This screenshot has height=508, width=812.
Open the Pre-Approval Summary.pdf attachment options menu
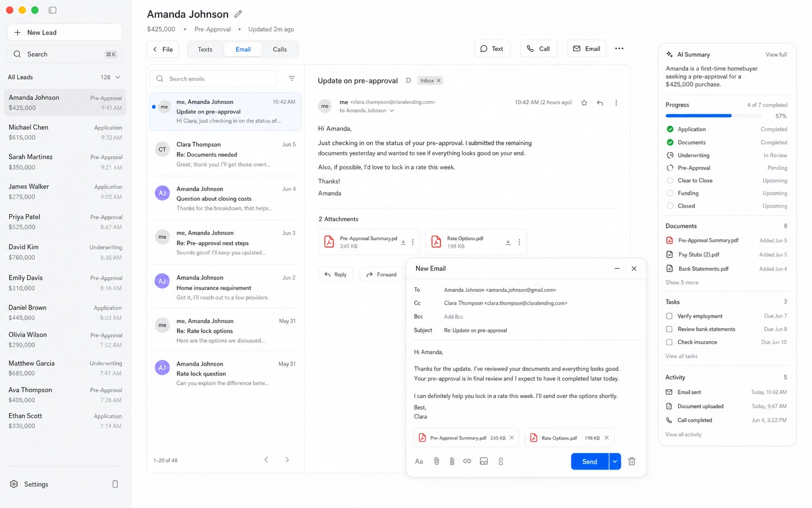tap(413, 242)
